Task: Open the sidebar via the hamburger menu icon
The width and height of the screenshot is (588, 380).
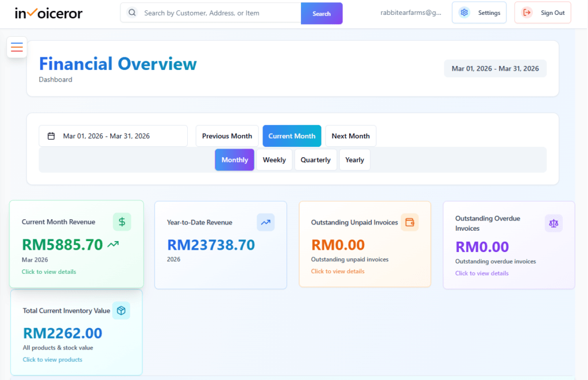Action: [x=17, y=47]
